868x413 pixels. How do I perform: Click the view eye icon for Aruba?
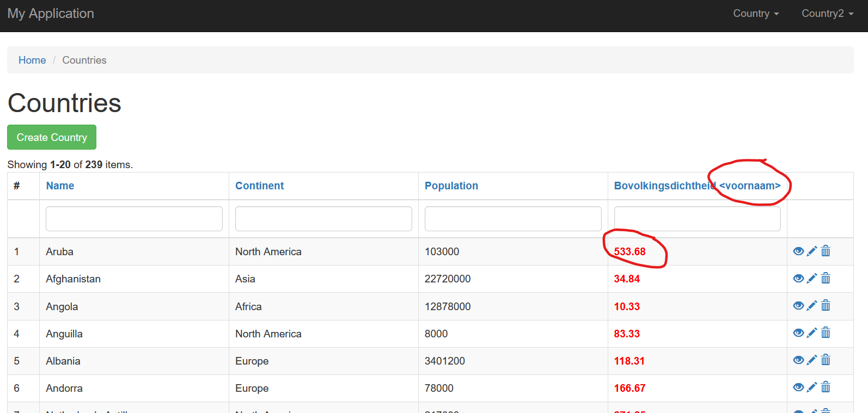pyautogui.click(x=798, y=251)
